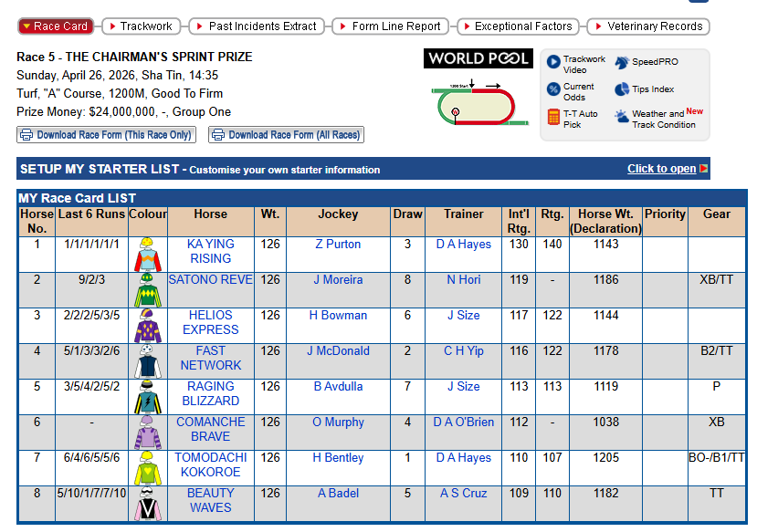This screenshot has width=757, height=532.
Task: Select the Form Line Report tab
Action: pos(390,26)
